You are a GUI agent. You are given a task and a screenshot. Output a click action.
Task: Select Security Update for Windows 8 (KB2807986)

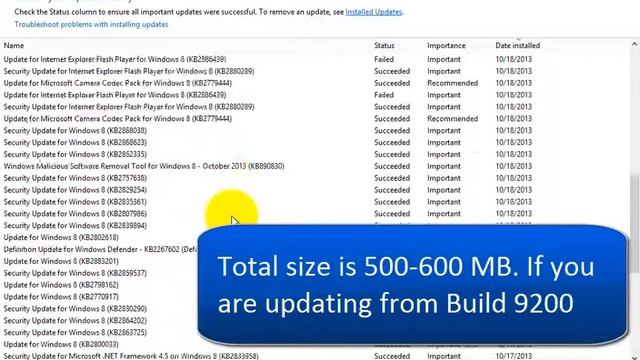coord(75,213)
